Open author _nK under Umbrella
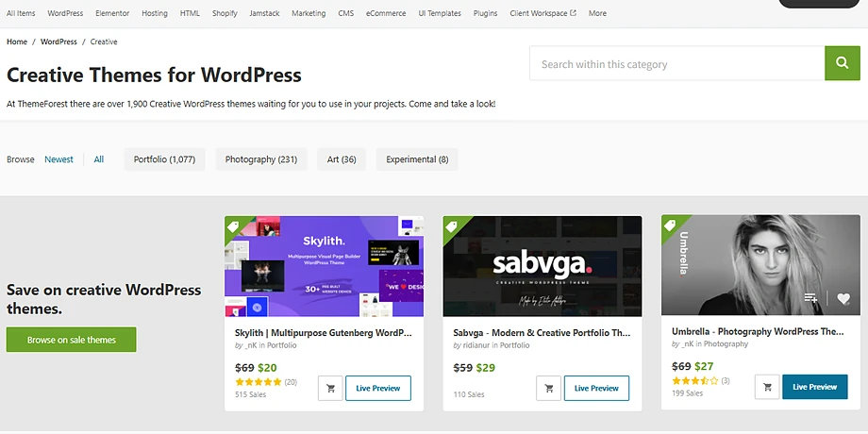 [x=688, y=344]
